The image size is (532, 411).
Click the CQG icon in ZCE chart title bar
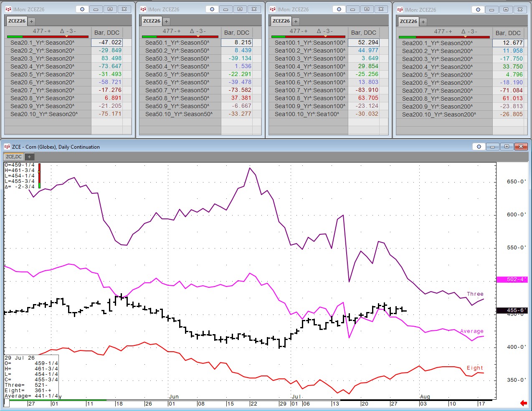[x=7, y=147]
